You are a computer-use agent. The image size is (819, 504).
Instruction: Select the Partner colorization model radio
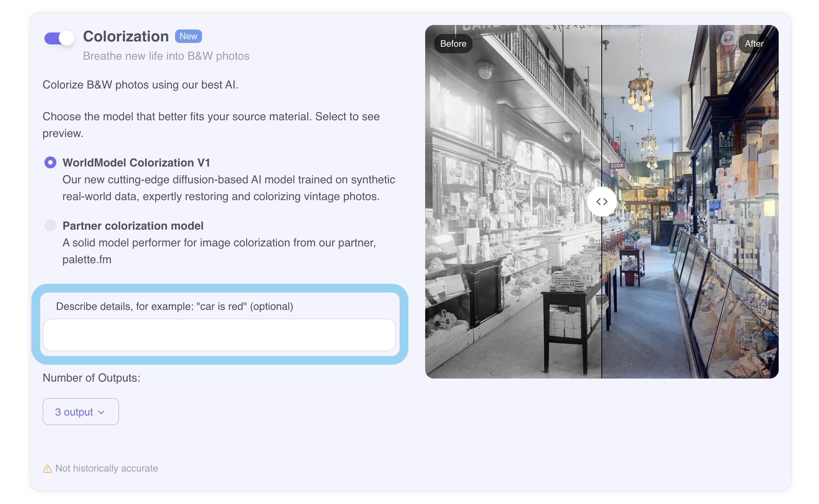(50, 225)
